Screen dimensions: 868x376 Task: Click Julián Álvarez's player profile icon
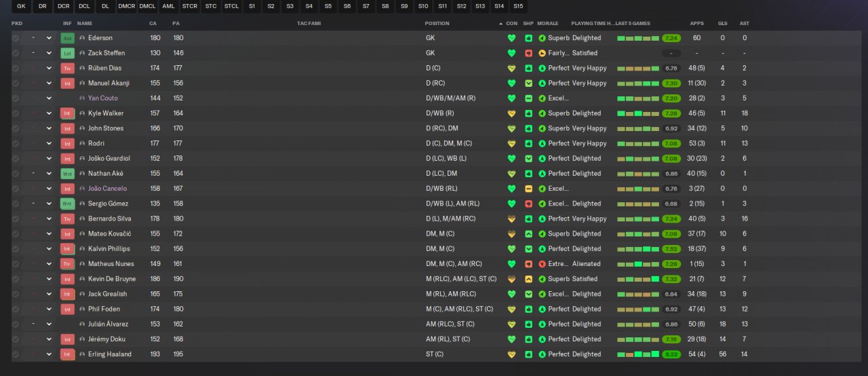pyautogui.click(x=82, y=324)
